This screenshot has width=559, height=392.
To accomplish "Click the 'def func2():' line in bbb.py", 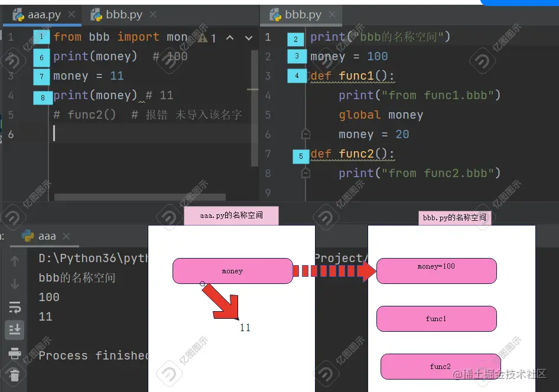I will click(x=352, y=154).
